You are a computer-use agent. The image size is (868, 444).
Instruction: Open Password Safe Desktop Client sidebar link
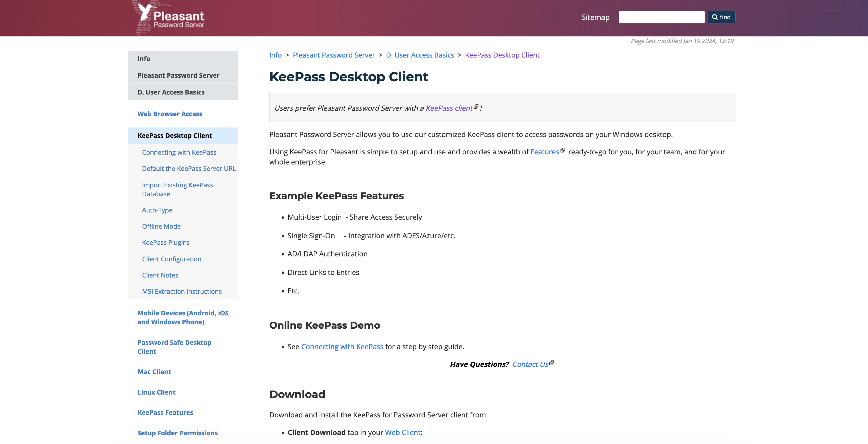pyautogui.click(x=174, y=347)
